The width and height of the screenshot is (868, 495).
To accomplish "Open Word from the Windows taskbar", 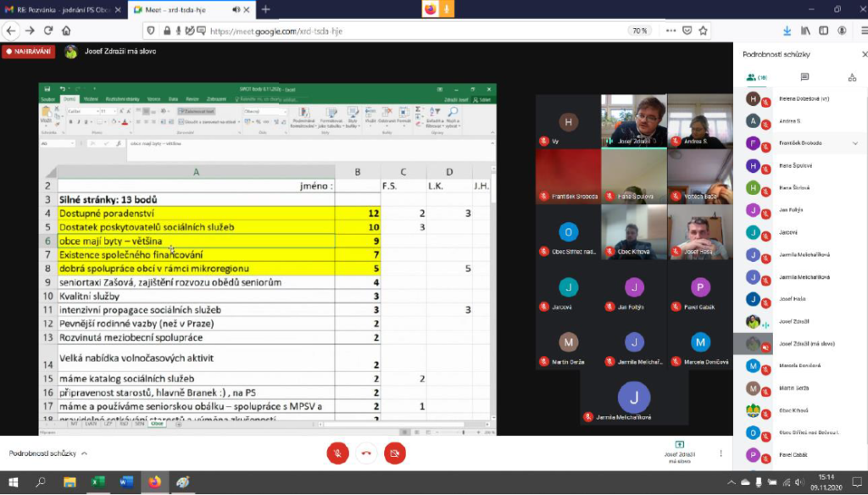I will tap(126, 482).
